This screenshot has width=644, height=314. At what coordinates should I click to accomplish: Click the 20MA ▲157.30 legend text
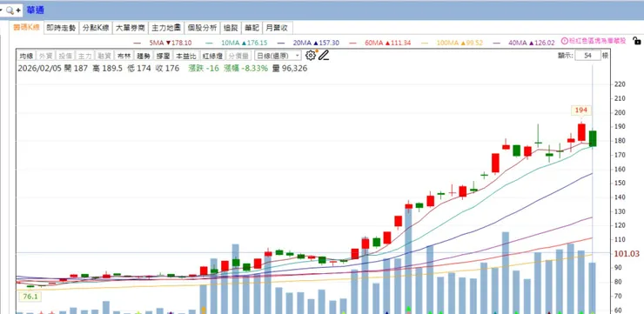coord(316,43)
